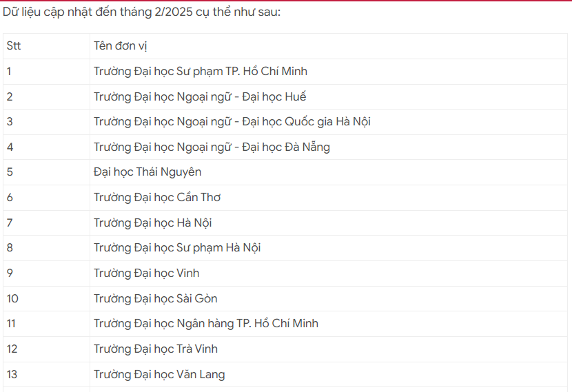The width and height of the screenshot is (572, 392).
Task: Click the row number 5 cell
Action: (x=10, y=172)
